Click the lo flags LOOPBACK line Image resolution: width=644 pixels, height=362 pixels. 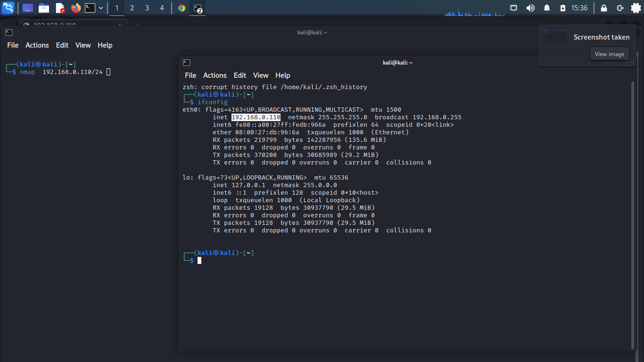point(265,177)
